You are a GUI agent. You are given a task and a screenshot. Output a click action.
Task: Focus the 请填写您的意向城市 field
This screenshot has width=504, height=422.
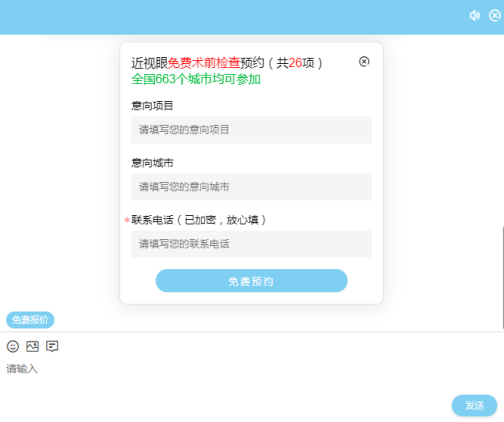251,187
